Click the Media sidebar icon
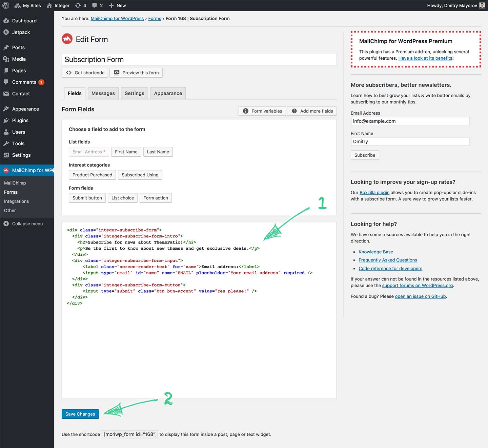 (6, 59)
